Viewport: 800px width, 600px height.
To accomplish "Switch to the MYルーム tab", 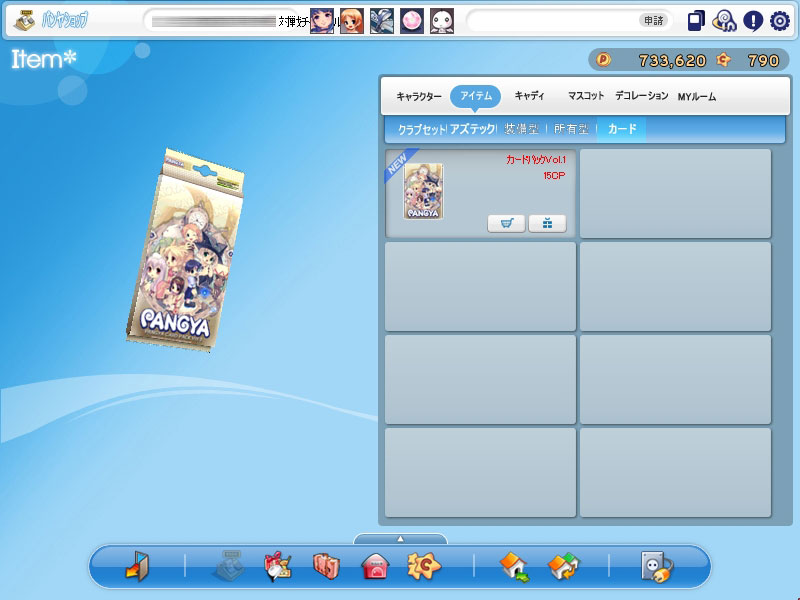I will click(x=696, y=96).
